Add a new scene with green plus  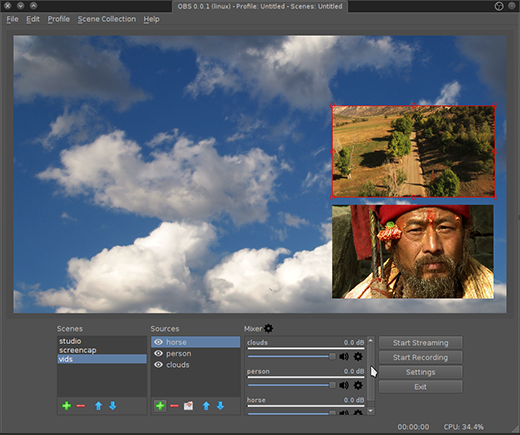tap(67, 406)
